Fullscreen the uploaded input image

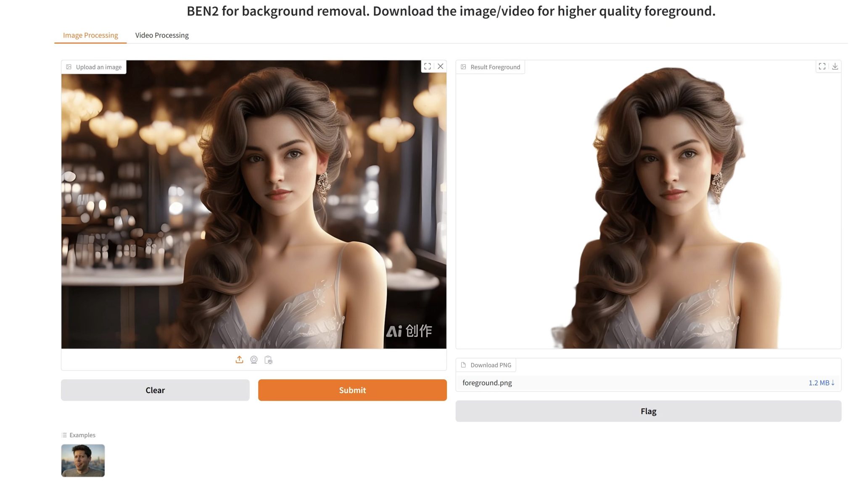[427, 66]
